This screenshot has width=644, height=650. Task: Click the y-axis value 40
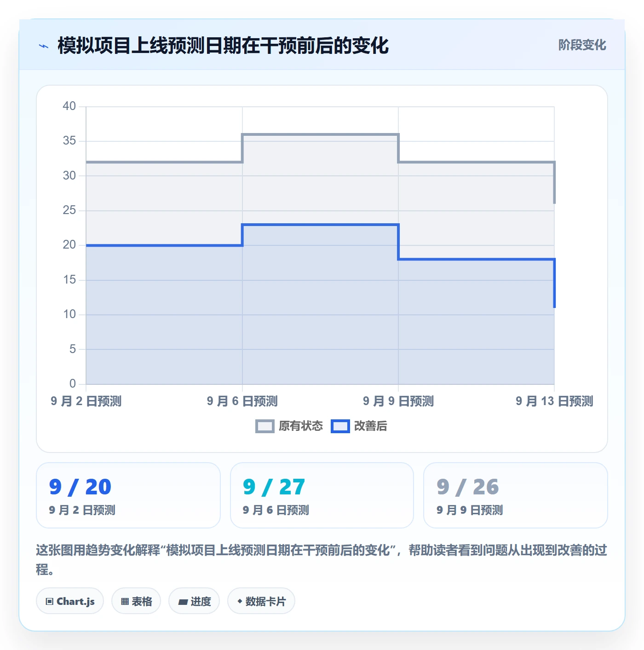click(x=69, y=106)
